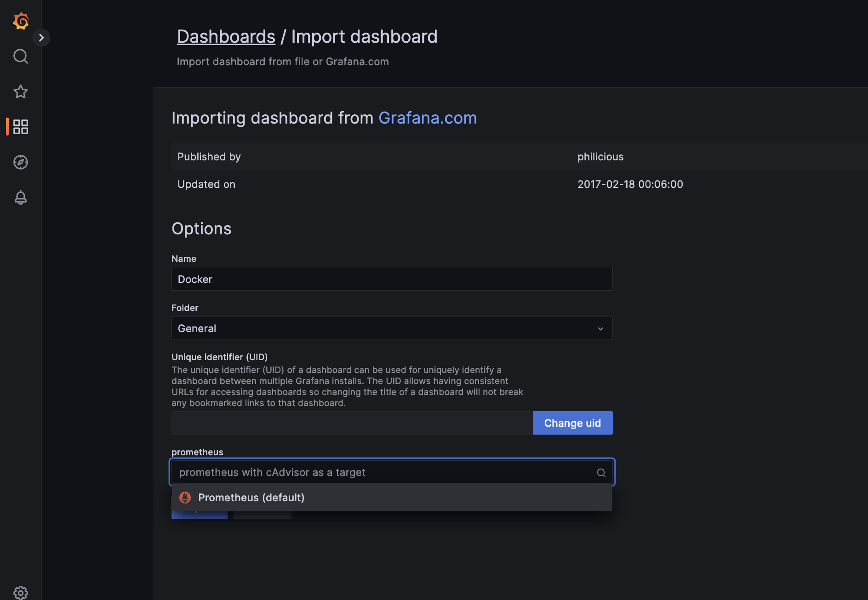Expand the sidebar with chevron arrow
This screenshot has height=600, width=868.
tap(41, 38)
